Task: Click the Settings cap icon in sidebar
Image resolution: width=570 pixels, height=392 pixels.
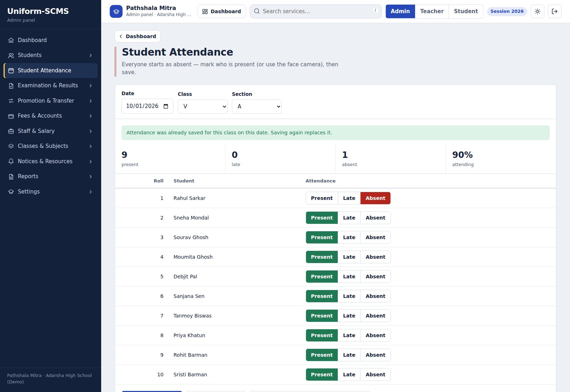Action: (11, 192)
